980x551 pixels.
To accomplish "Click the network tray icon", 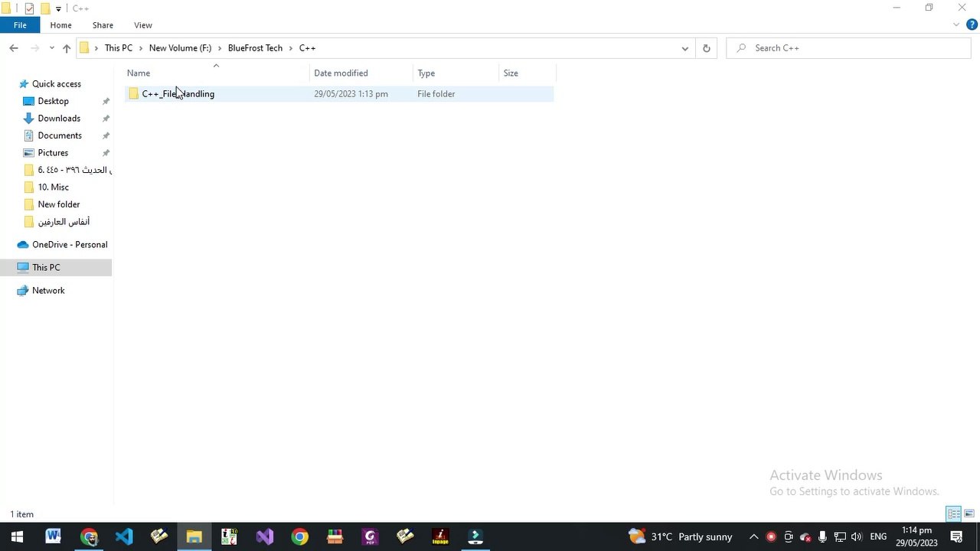I will pos(840,536).
